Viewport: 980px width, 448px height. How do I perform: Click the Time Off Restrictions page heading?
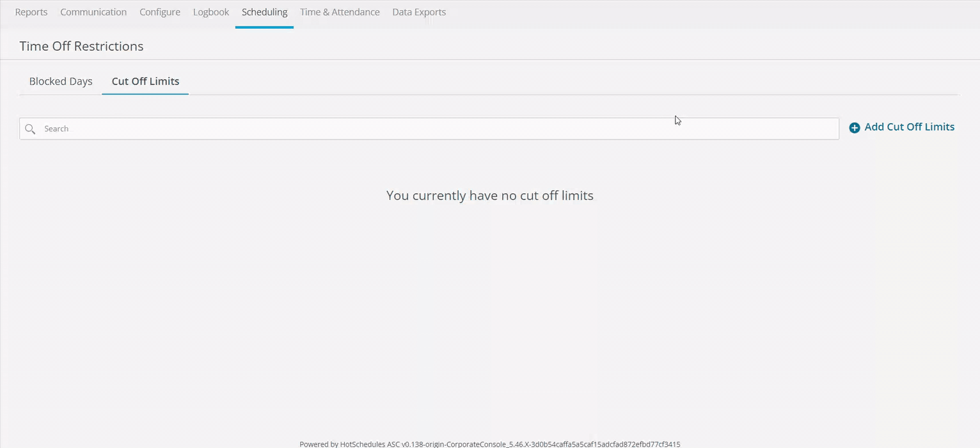click(x=81, y=46)
